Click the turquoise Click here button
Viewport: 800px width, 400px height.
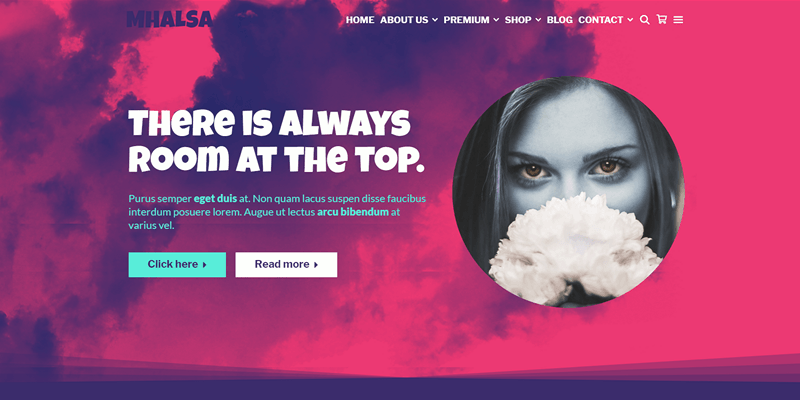coord(177,264)
